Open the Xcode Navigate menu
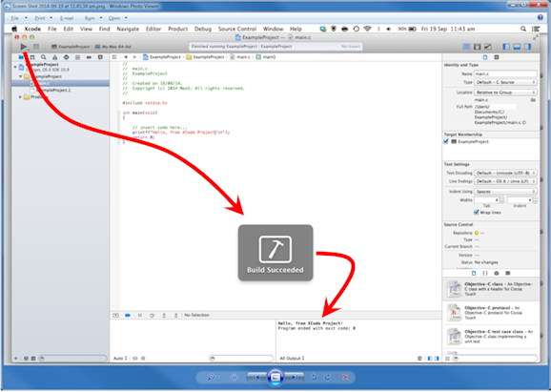 click(128, 29)
